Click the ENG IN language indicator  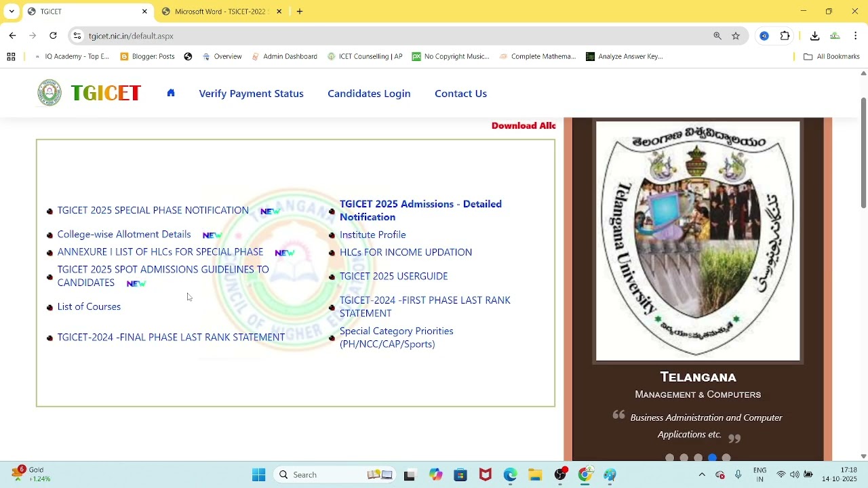(x=759, y=474)
